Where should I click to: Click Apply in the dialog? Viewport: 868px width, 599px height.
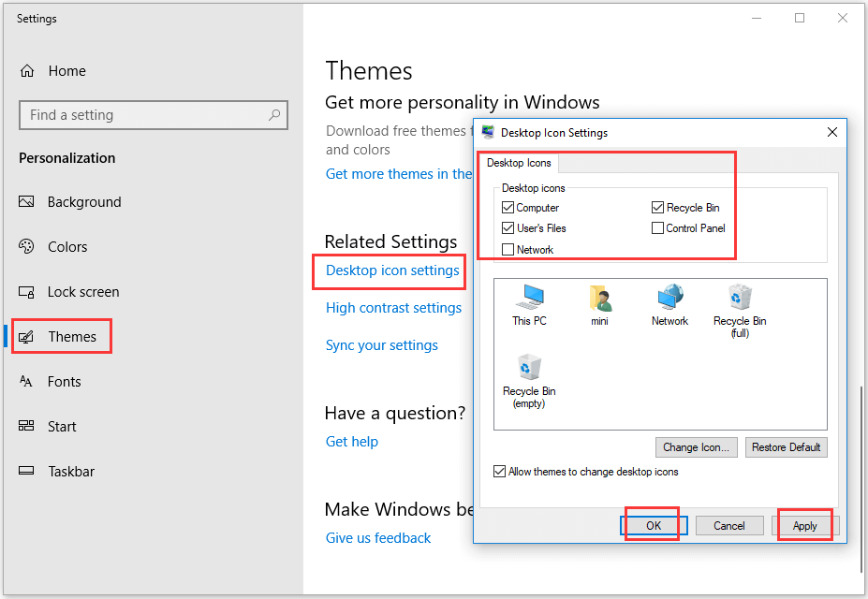pyautogui.click(x=804, y=526)
